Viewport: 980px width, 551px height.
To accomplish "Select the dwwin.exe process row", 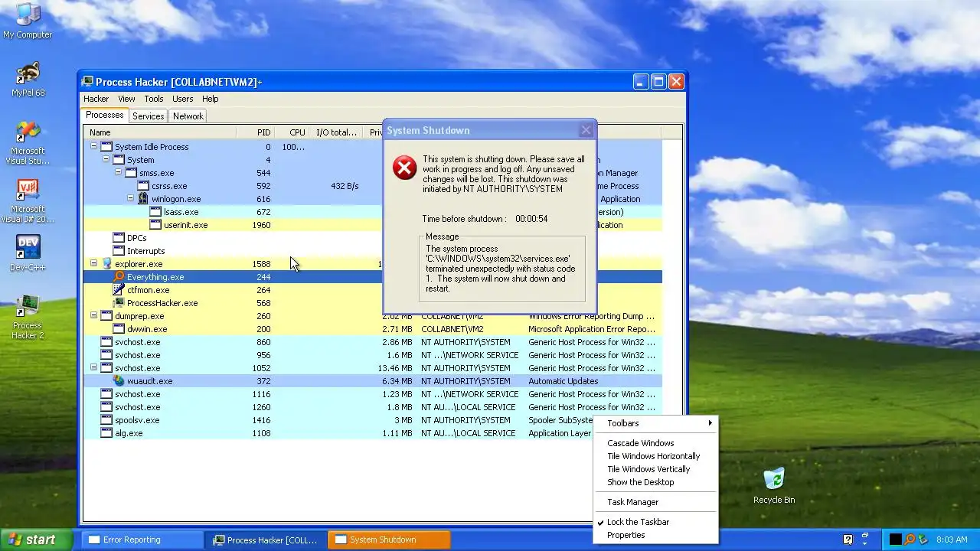I will (x=372, y=329).
